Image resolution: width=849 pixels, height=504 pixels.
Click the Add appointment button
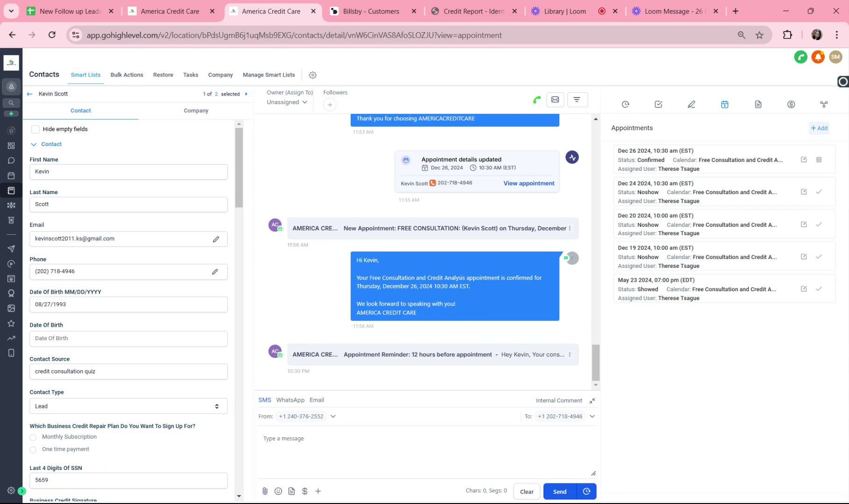[819, 128]
